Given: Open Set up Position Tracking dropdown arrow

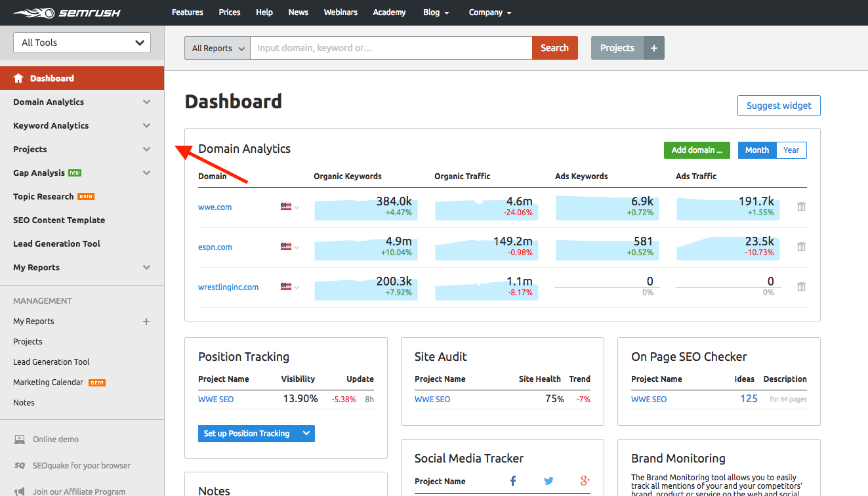Looking at the screenshot, I should coord(306,434).
